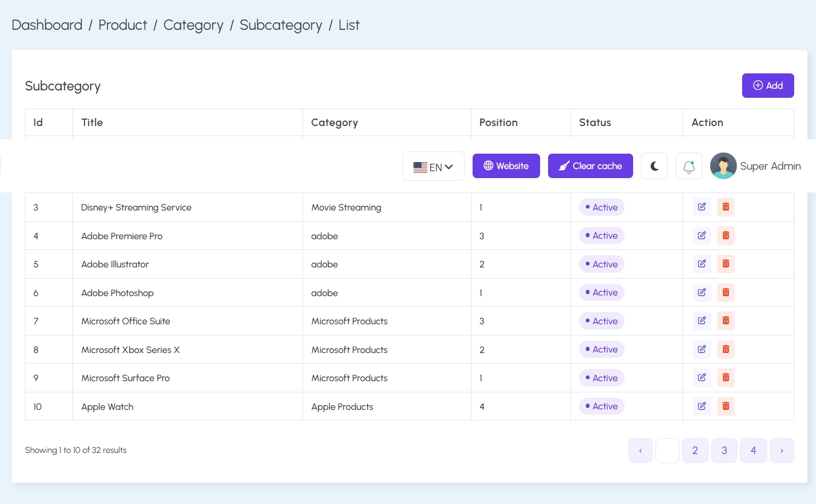Go to Product breadcrumb

pos(123,25)
